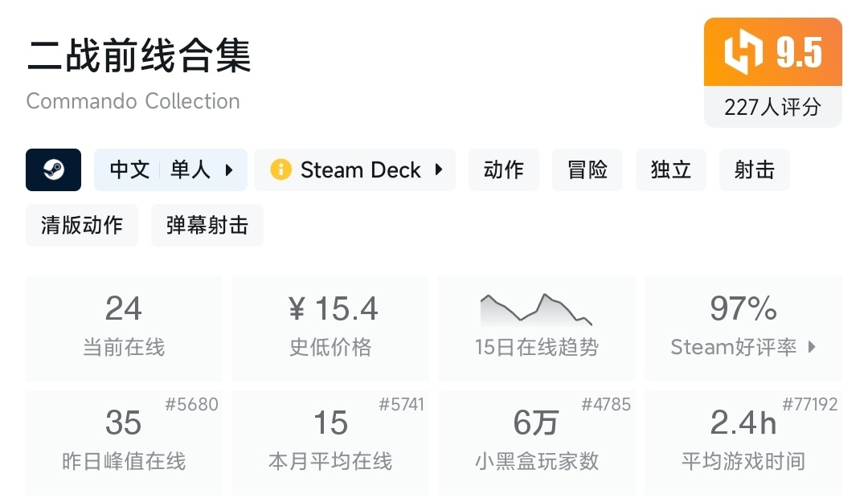Open the 本月平均在线 stat card
This screenshot has width=868, height=498.
click(330, 442)
